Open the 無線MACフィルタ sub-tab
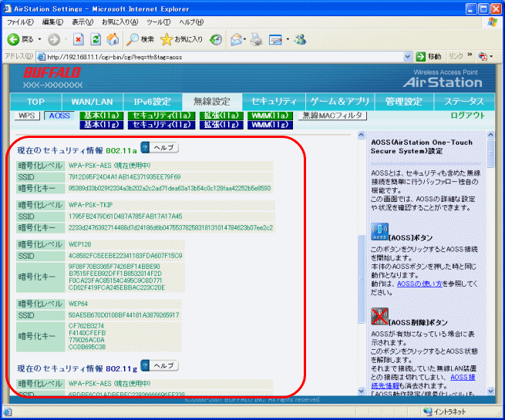 332,116
